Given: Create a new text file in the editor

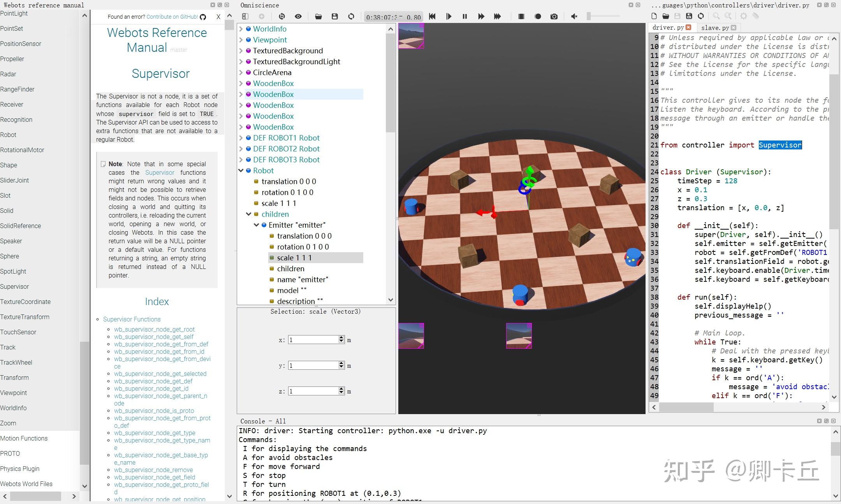Looking at the screenshot, I should [654, 16].
